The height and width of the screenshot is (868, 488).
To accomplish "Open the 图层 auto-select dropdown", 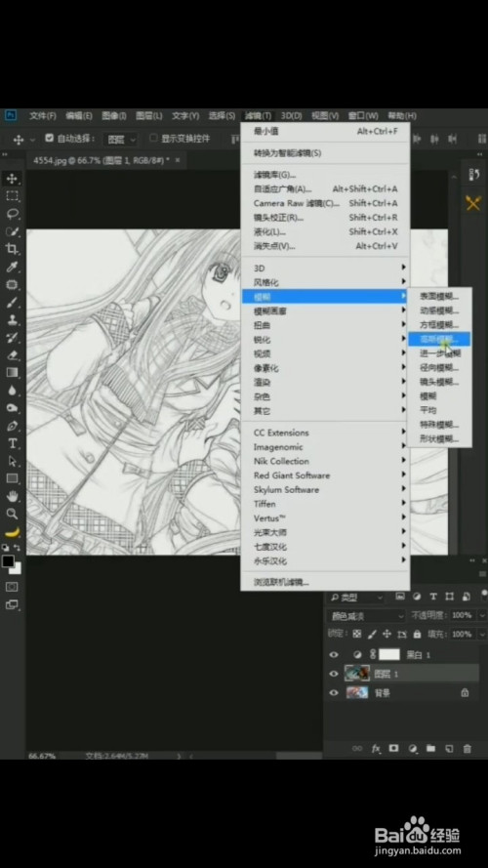I will 120,140.
